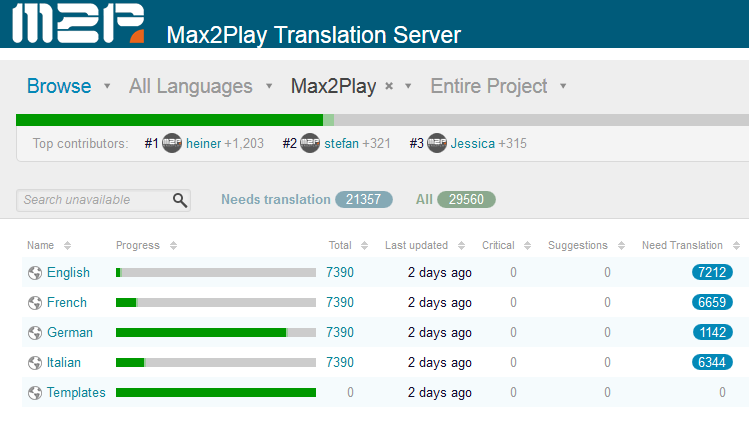This screenshot has width=749, height=423.
Task: Click the Name column header
Action: pos(41,245)
